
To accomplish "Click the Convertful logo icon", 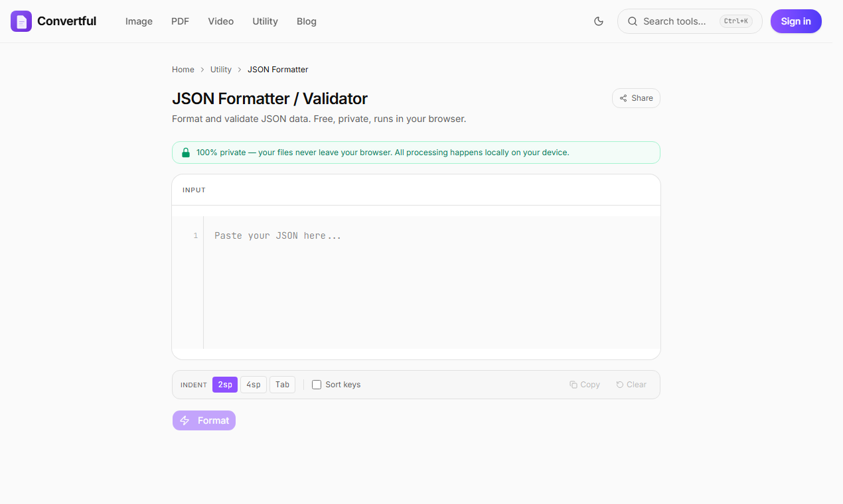I will point(21,21).
